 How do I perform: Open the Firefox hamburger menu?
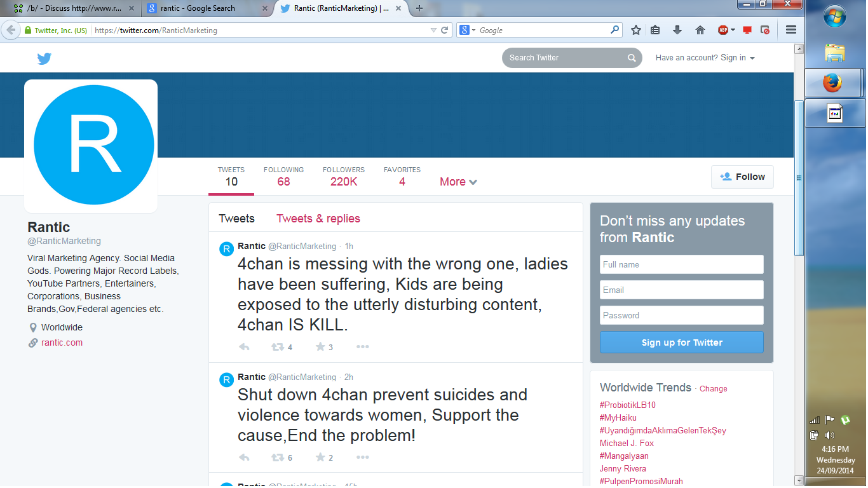pos(791,30)
